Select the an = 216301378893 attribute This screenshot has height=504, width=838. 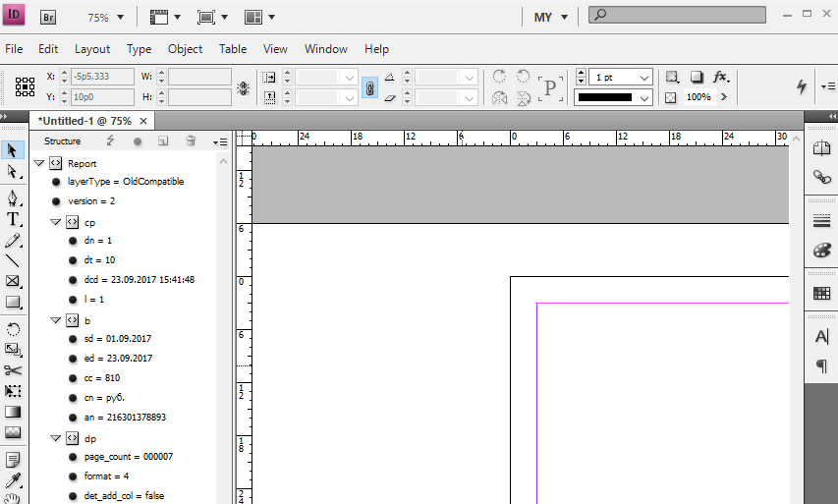pyautogui.click(x=125, y=417)
